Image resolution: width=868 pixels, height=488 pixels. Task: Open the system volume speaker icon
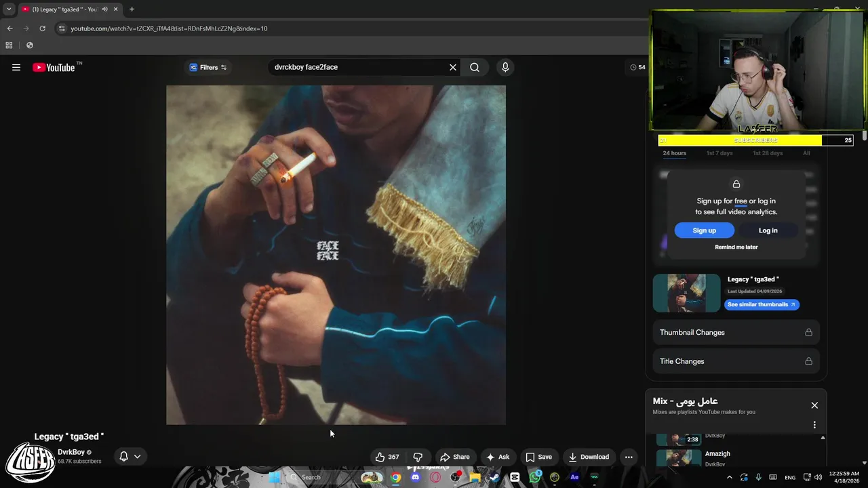click(x=818, y=477)
